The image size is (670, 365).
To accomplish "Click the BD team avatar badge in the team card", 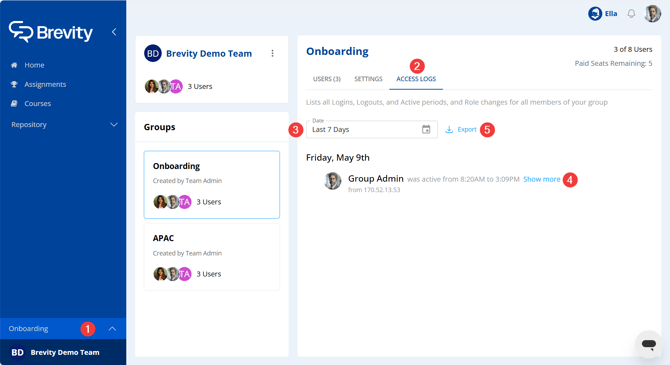I will click(153, 53).
